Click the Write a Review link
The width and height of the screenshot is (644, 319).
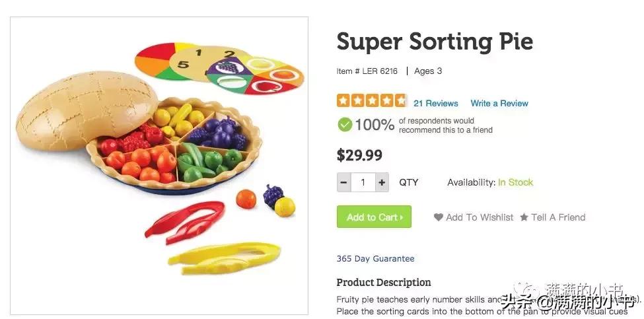coord(499,103)
